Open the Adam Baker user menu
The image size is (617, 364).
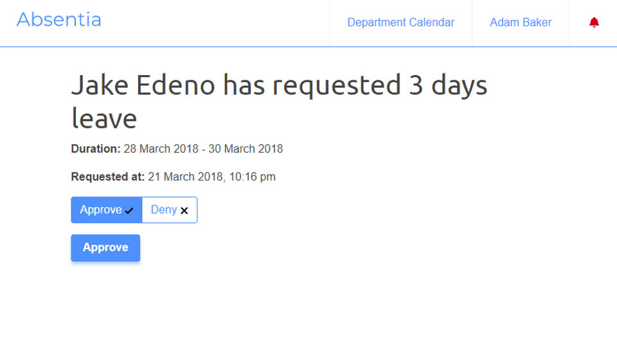(x=521, y=22)
